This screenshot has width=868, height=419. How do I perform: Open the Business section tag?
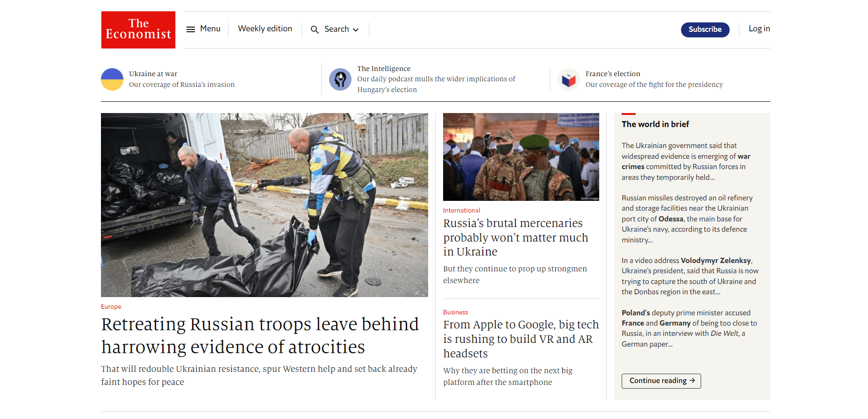(x=455, y=312)
